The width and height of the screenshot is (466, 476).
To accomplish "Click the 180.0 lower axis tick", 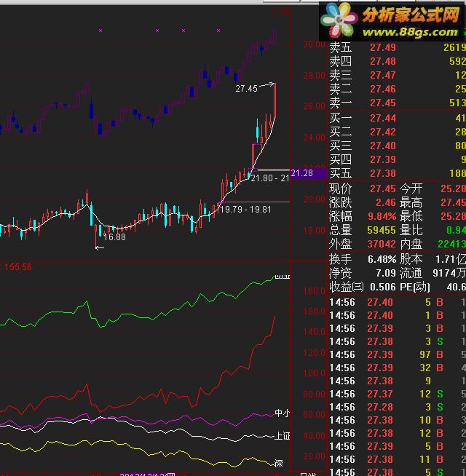I will (x=315, y=291).
